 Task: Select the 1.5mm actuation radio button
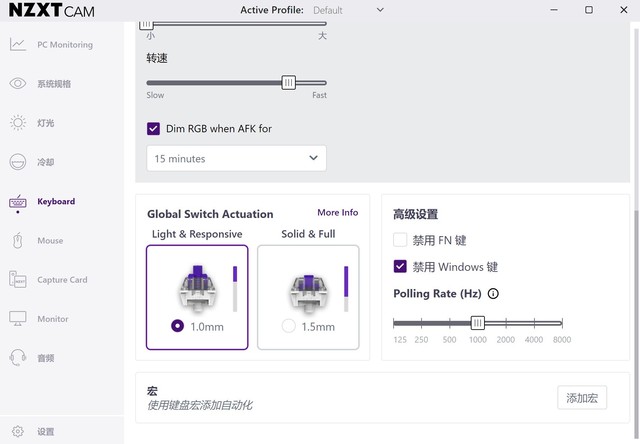click(x=289, y=326)
